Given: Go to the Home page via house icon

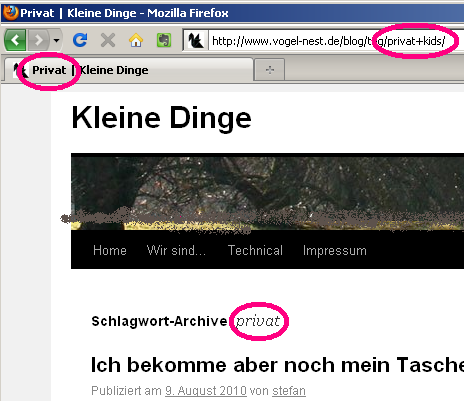Looking at the screenshot, I should tap(136, 40).
